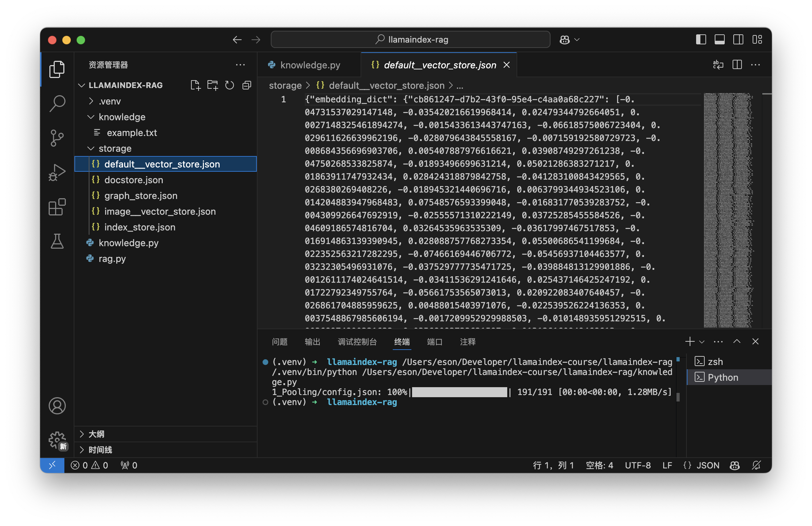Toggle the primary sidebar visibility
The width and height of the screenshot is (812, 526).
click(701, 39)
